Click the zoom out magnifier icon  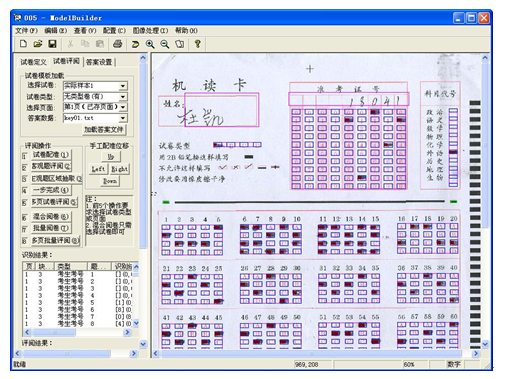165,44
